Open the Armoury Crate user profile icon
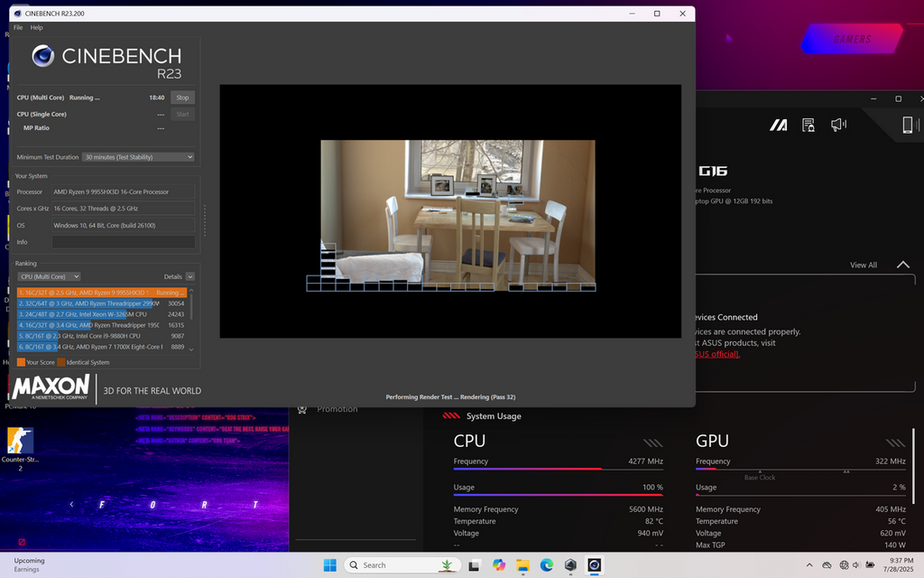The width and height of the screenshot is (924, 578). [x=808, y=125]
